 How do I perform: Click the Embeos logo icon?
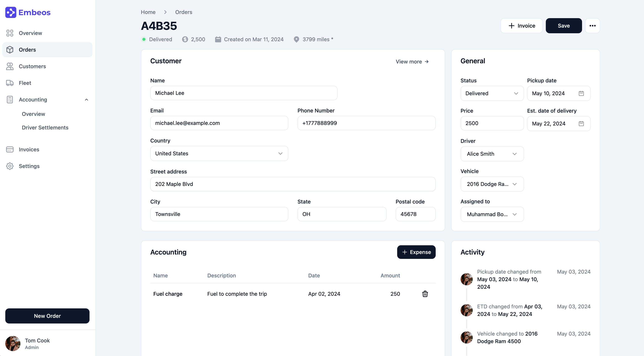[11, 12]
